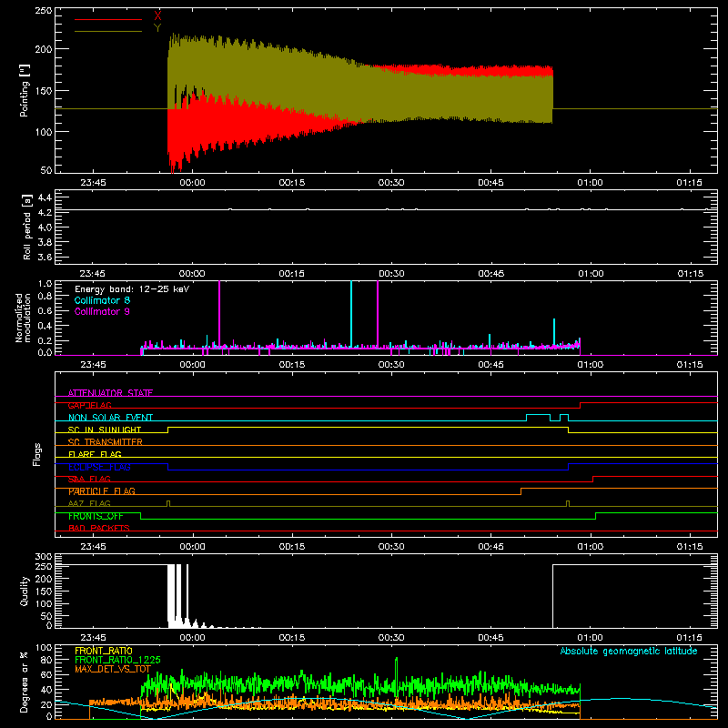Click the red X legend line
This screenshot has height=728, width=728.
[x=108, y=19]
